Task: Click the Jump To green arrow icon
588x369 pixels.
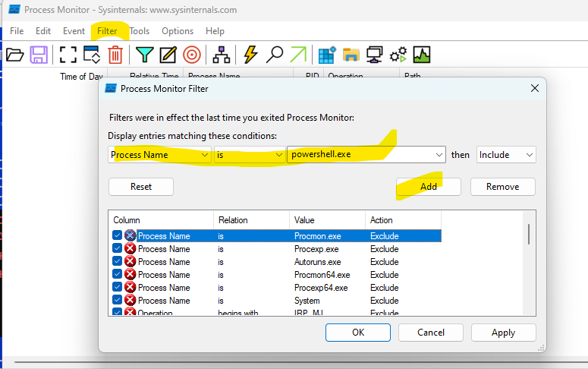Action: pos(298,55)
